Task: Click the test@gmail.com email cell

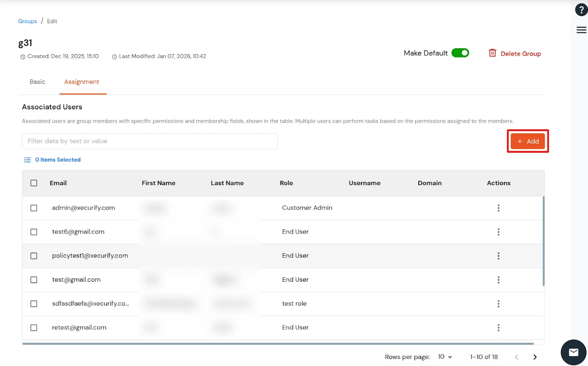Action: tap(76, 279)
